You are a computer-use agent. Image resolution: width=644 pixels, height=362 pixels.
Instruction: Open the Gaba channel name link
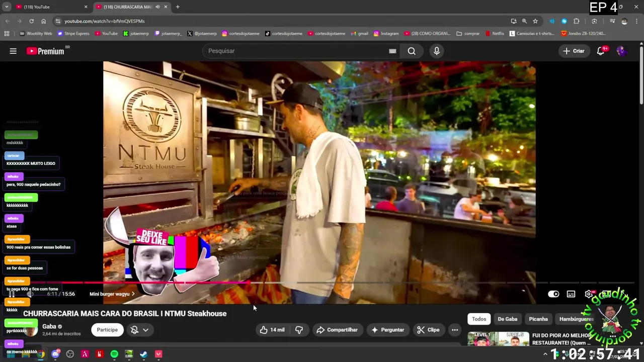coord(49,326)
